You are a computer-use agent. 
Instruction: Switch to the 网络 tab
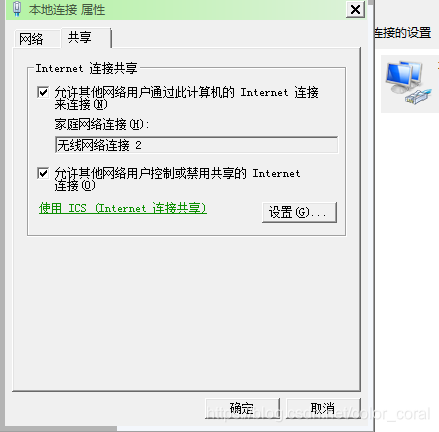click(31, 39)
